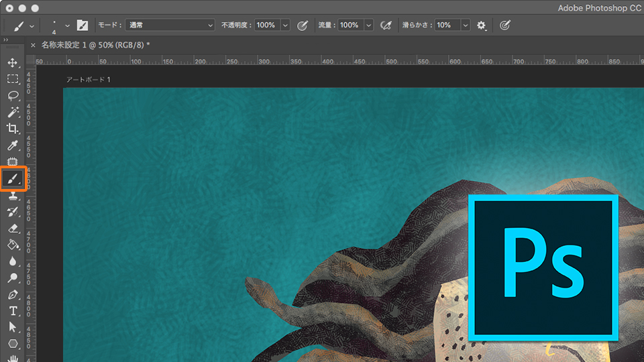Select the Eyedropper tool
644x362 pixels.
point(13,145)
